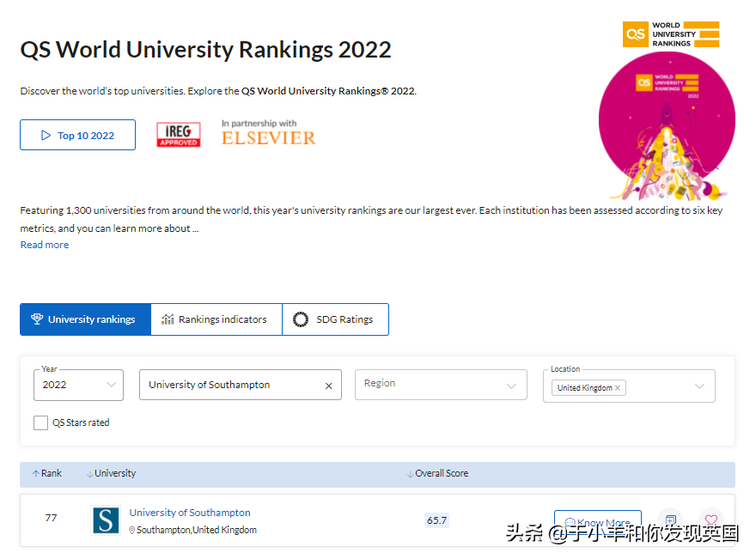Viewport: 756px width, 559px height.
Task: Add University of Southampton to comparison
Action: [670, 519]
